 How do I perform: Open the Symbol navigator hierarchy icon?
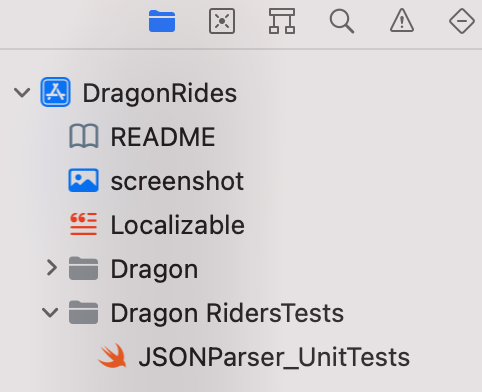click(x=282, y=21)
